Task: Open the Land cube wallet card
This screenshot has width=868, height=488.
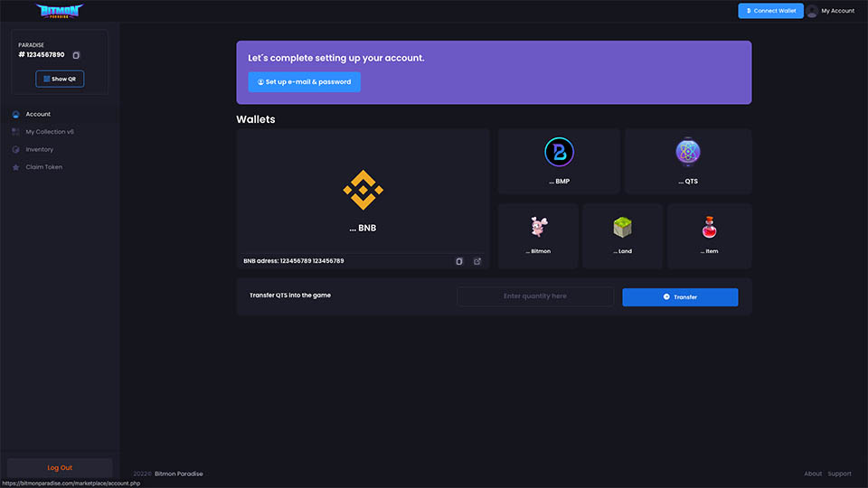Action: click(623, 236)
